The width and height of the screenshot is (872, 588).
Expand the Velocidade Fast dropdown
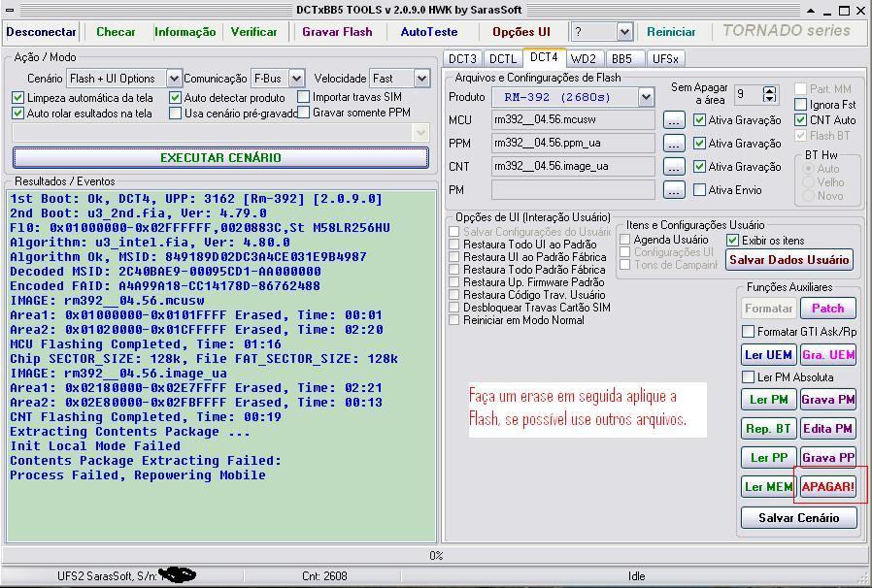(421, 79)
